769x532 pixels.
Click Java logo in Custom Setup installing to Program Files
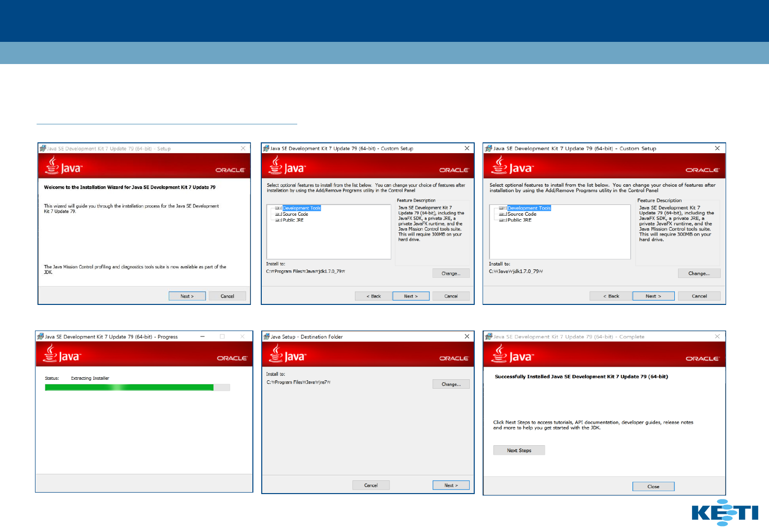tap(287, 166)
